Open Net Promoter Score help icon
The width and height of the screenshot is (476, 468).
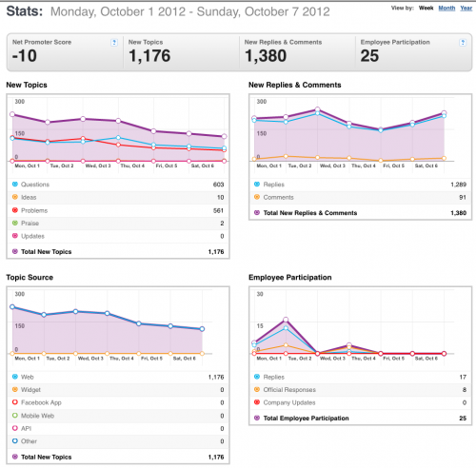point(114,43)
